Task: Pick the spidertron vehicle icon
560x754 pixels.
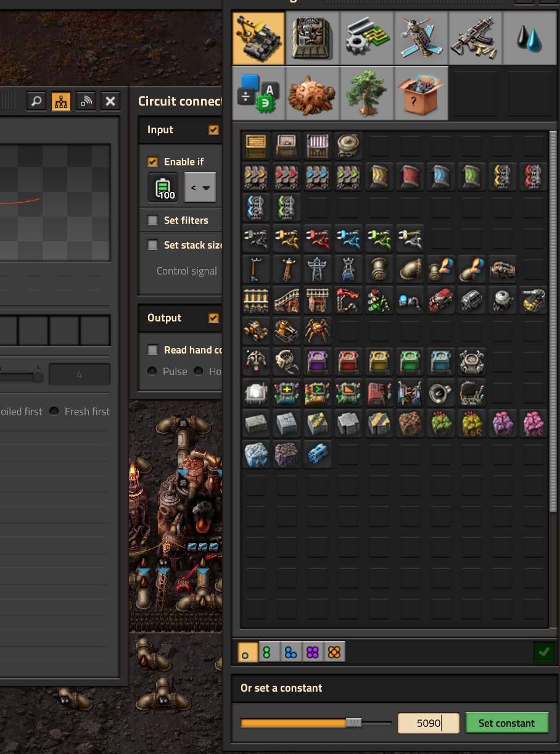Action: click(318, 331)
